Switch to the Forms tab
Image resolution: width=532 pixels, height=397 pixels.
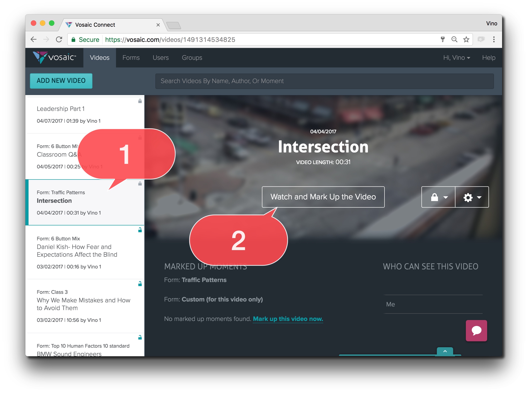coord(131,58)
